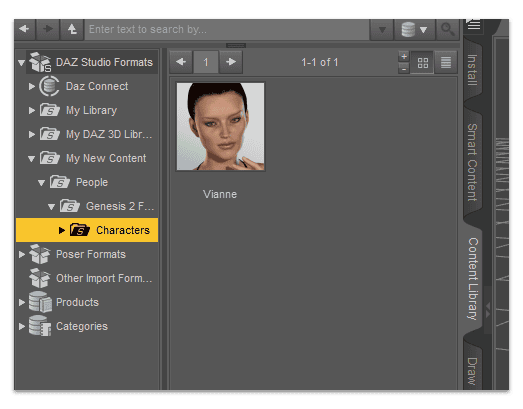Click the 1-1 of 1 page count

click(320, 62)
